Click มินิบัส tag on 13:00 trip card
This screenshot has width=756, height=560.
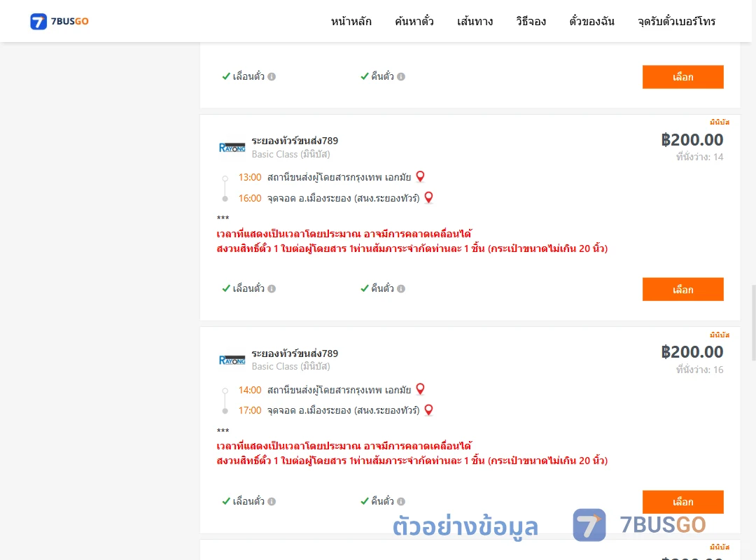(x=720, y=122)
